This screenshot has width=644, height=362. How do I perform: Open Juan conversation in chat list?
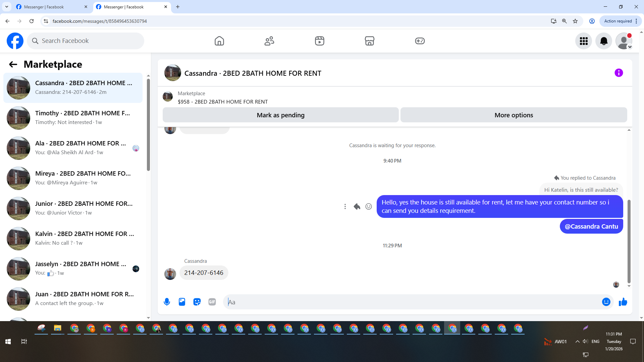click(73, 299)
